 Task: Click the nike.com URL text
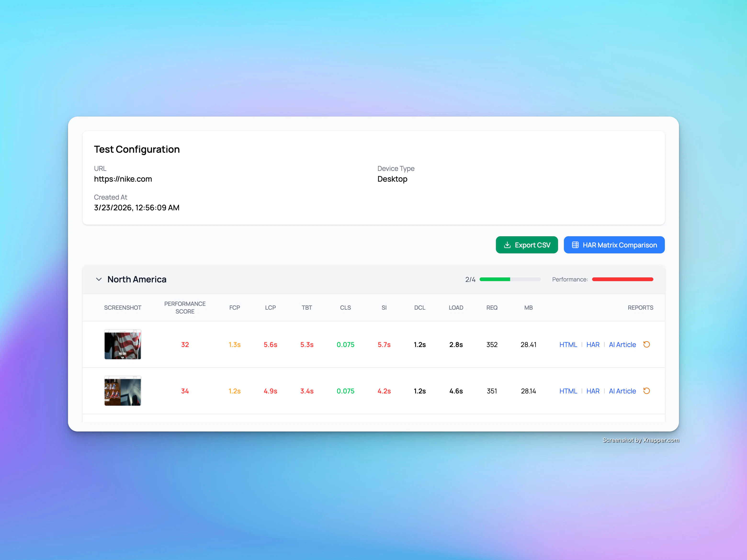[123, 179]
